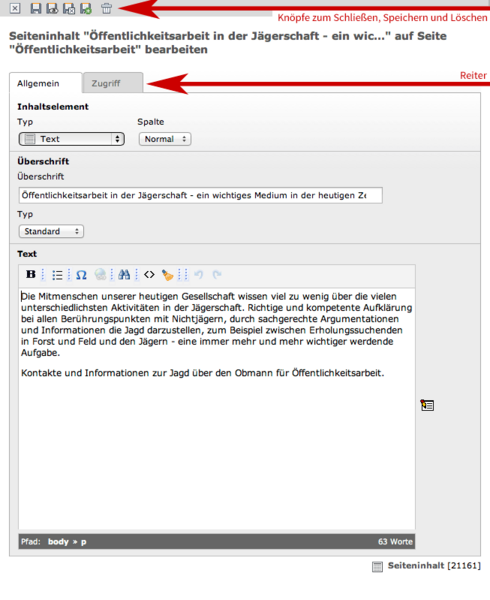490x600 pixels.
Task: Toggle HTML source view mode
Action: (149, 274)
